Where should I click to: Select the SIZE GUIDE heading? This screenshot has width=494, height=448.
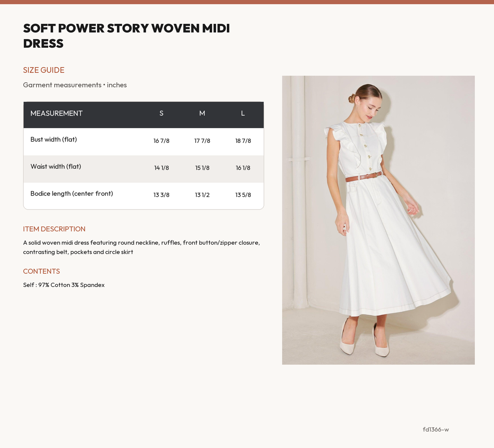[44, 70]
